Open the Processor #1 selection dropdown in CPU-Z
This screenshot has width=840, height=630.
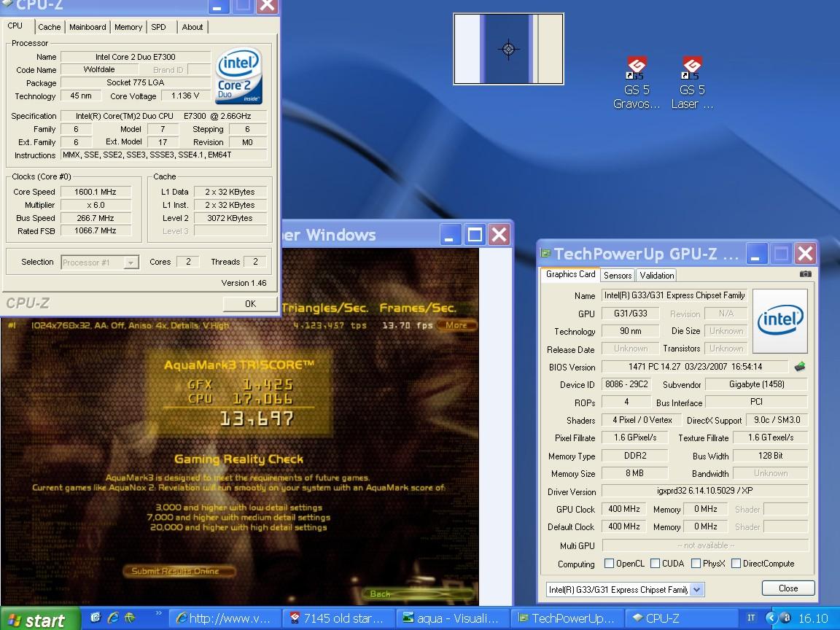[131, 262]
